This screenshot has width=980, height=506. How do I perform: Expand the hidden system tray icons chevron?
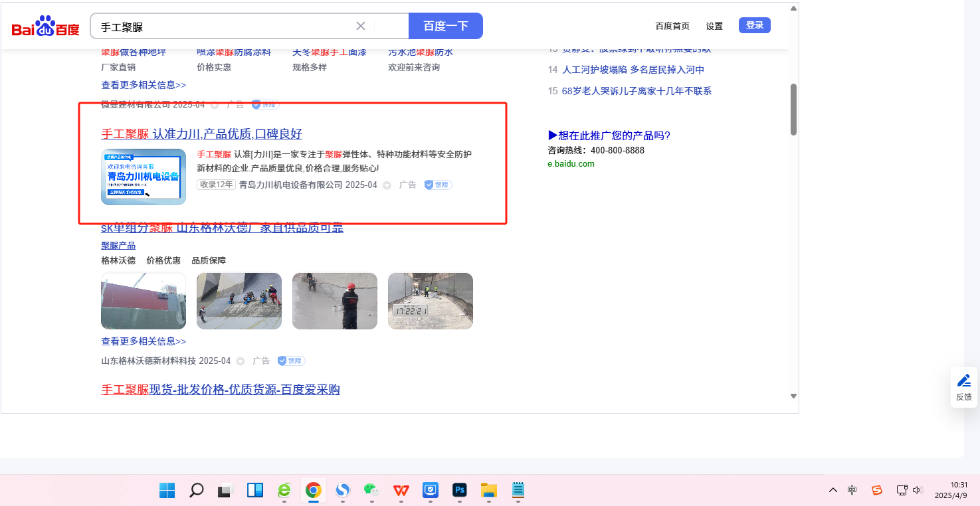pos(833,490)
